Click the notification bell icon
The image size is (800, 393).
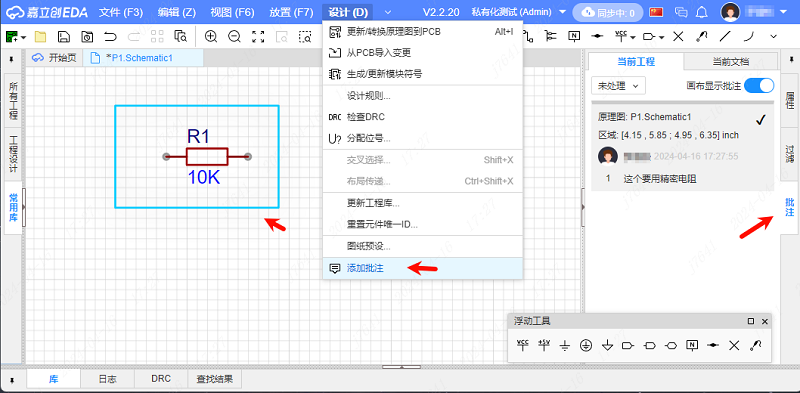click(x=702, y=12)
